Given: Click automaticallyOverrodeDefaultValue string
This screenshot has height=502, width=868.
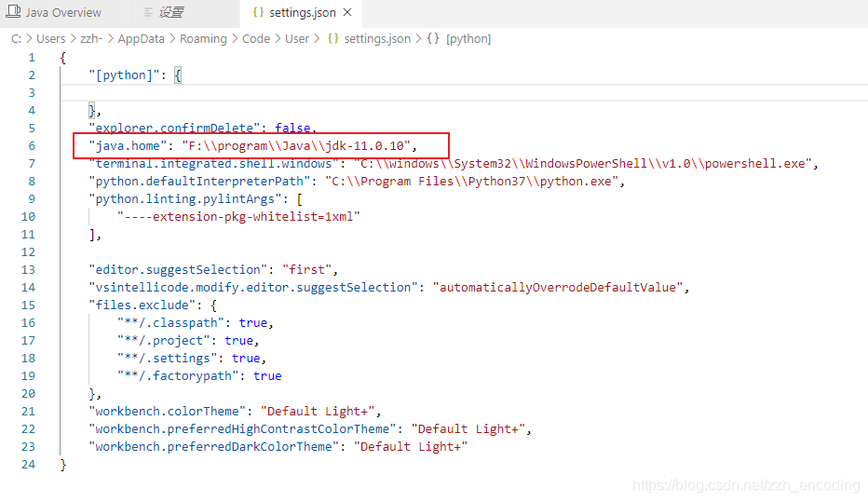Looking at the screenshot, I should [558, 288].
